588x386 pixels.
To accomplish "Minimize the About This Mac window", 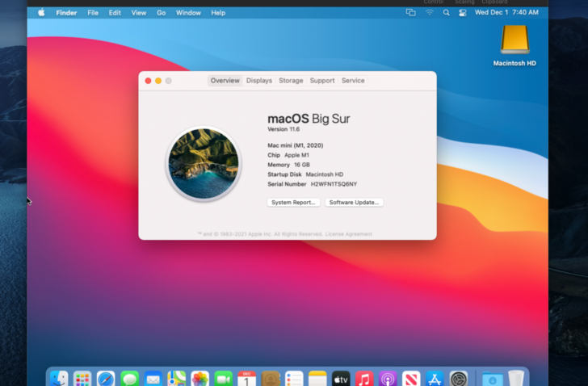I will coord(158,81).
